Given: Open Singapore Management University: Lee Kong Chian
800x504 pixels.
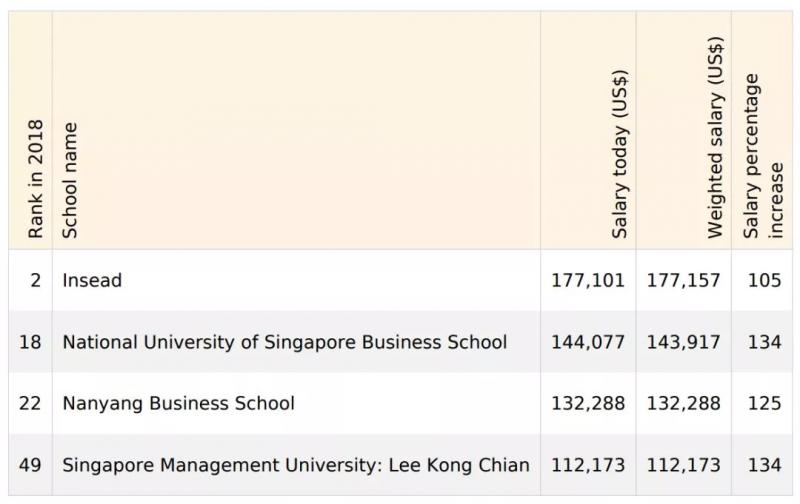Looking at the screenshot, I should coord(295,465).
